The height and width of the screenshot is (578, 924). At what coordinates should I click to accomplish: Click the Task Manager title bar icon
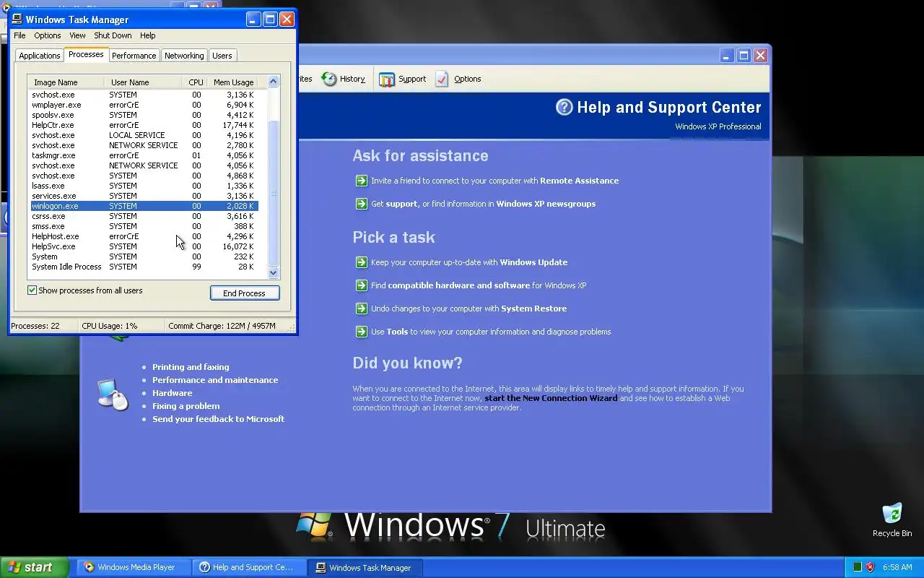17,20
